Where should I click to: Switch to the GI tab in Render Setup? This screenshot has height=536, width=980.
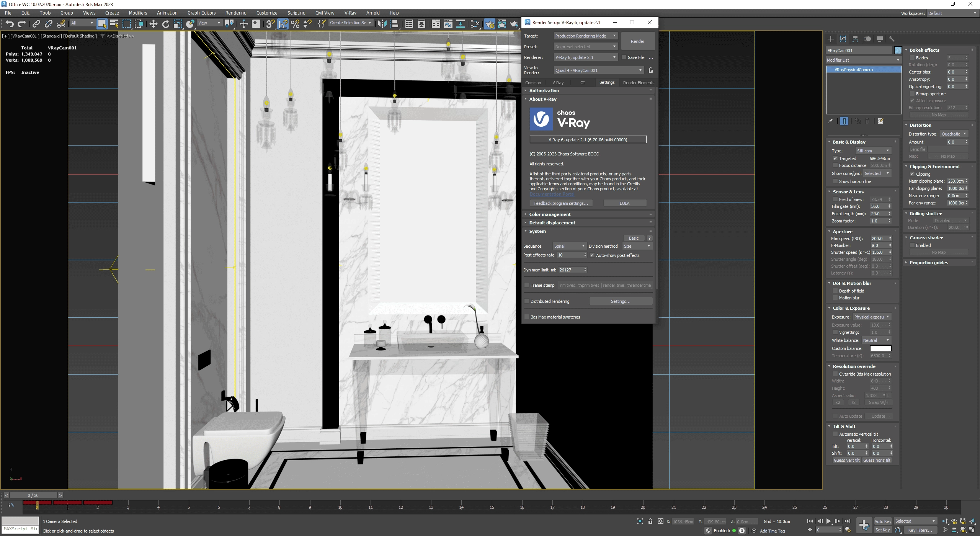coord(582,83)
